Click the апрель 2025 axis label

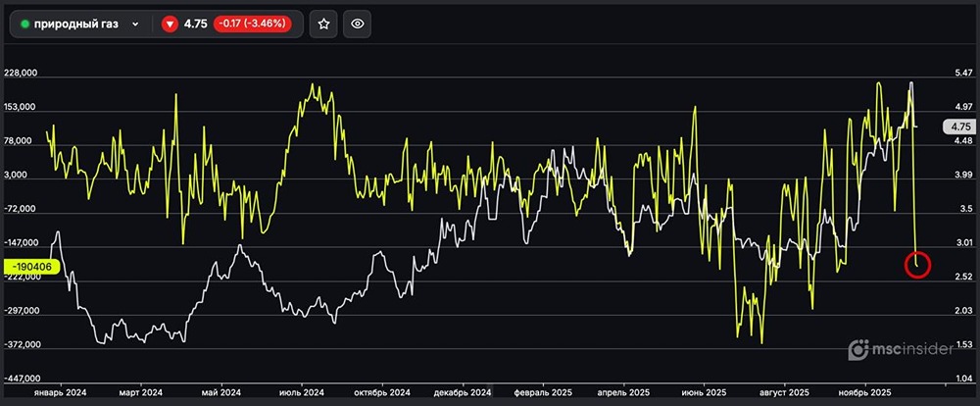(623, 393)
